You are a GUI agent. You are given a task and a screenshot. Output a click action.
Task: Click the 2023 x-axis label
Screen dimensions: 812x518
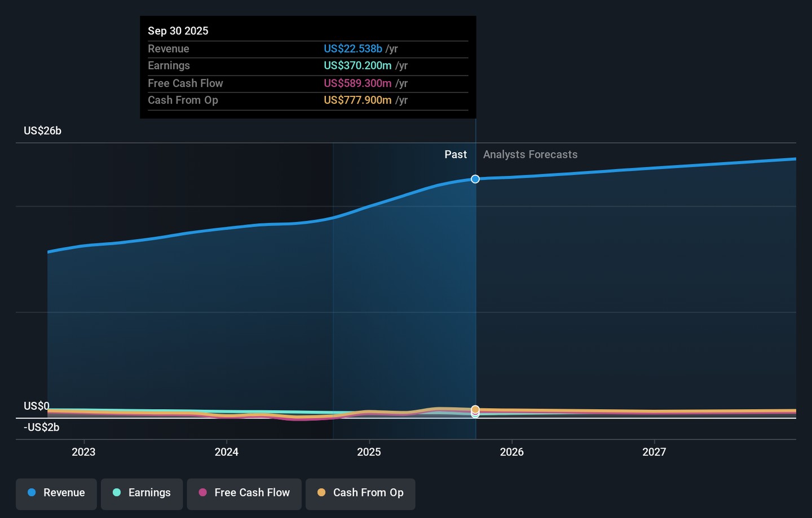[83, 452]
